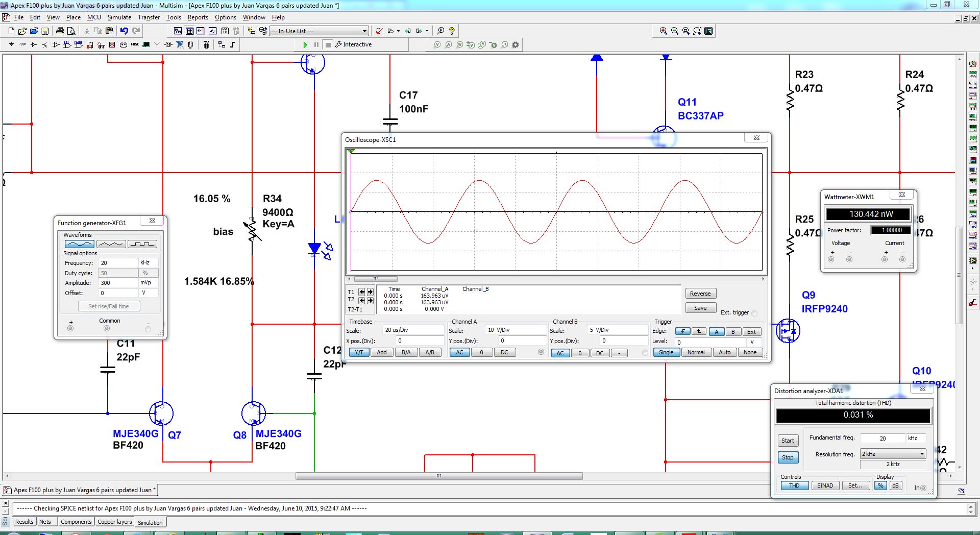Zoom in on the schematic
Viewport: 980px width, 535px height.
tap(664, 31)
